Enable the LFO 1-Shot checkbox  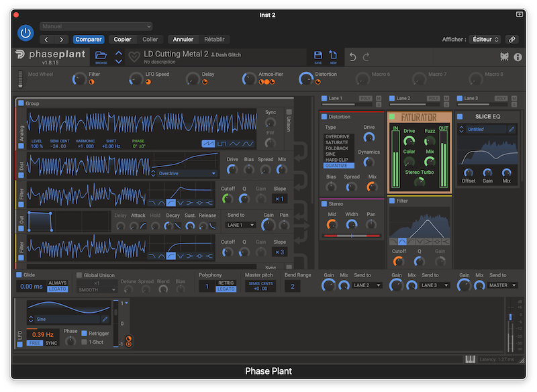[84, 342]
